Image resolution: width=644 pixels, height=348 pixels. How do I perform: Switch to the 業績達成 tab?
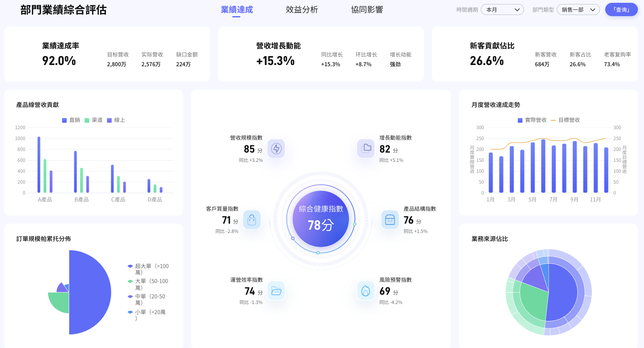[x=237, y=10]
